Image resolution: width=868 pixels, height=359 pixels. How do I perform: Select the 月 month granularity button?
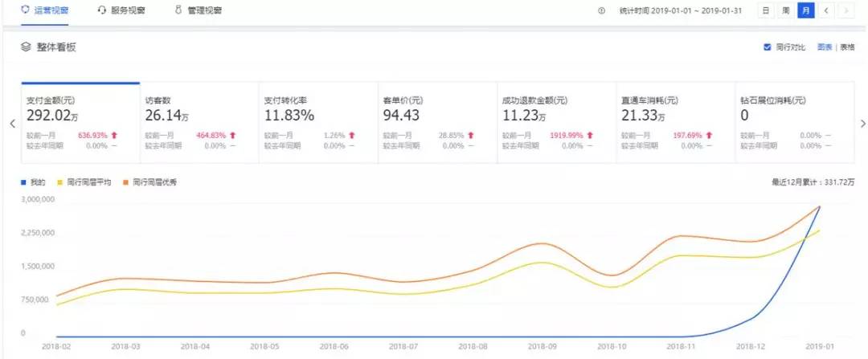pyautogui.click(x=805, y=10)
